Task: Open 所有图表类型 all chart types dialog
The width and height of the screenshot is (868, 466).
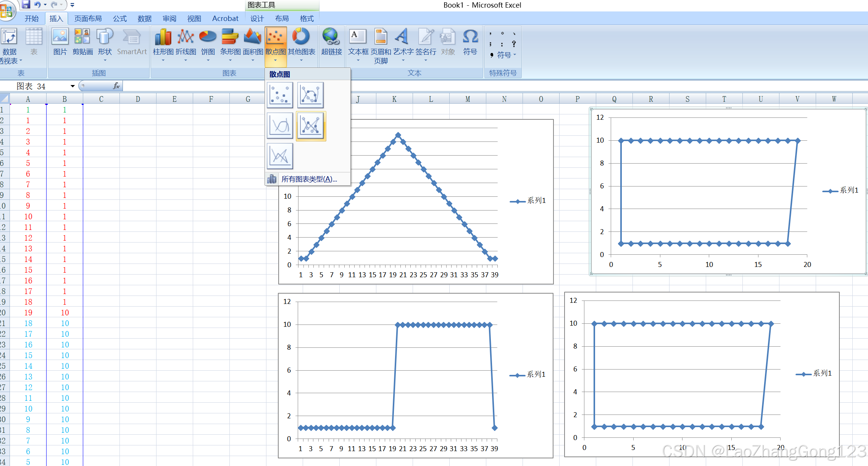Action: (308, 179)
